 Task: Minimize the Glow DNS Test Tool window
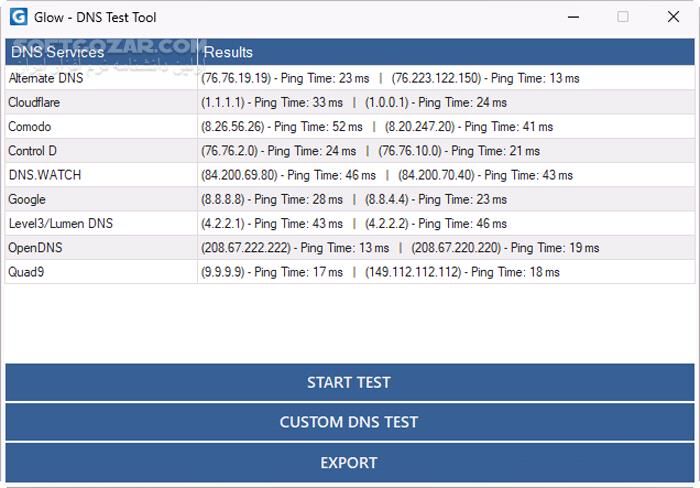point(573,17)
